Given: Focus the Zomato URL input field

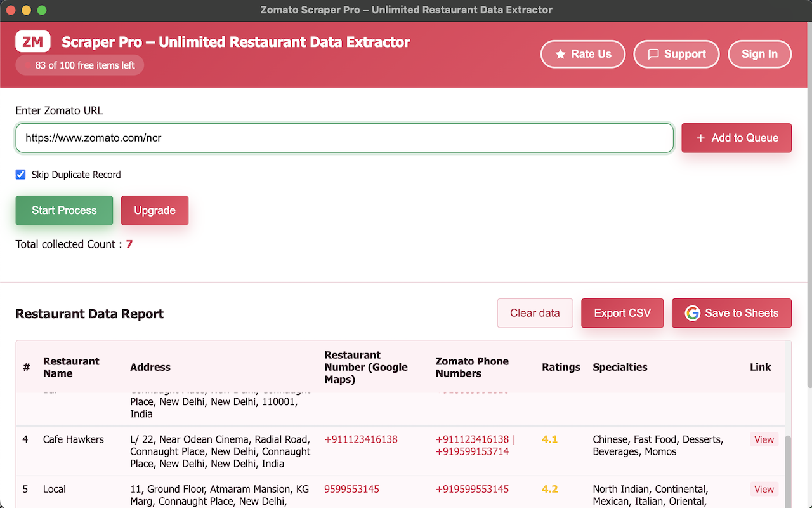Looking at the screenshot, I should click(344, 138).
